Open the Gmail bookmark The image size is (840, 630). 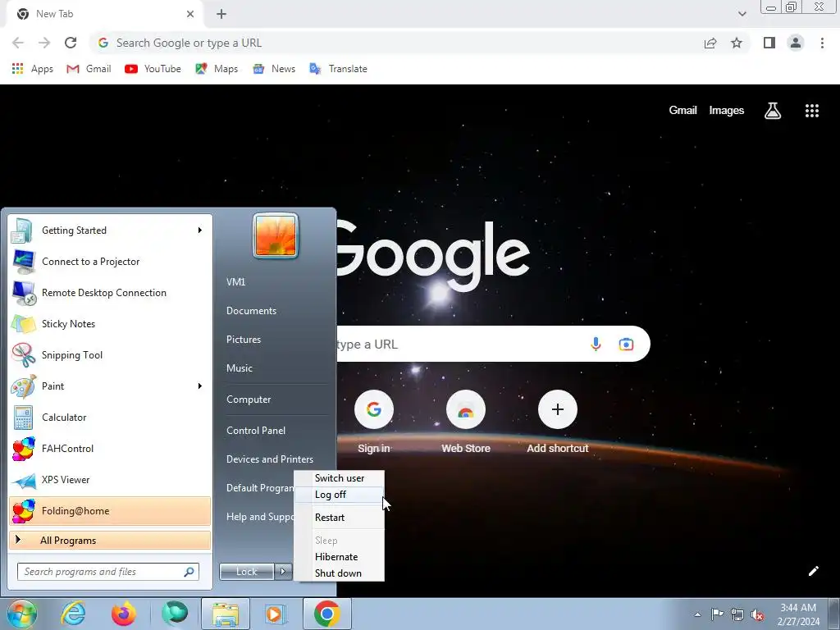89,69
